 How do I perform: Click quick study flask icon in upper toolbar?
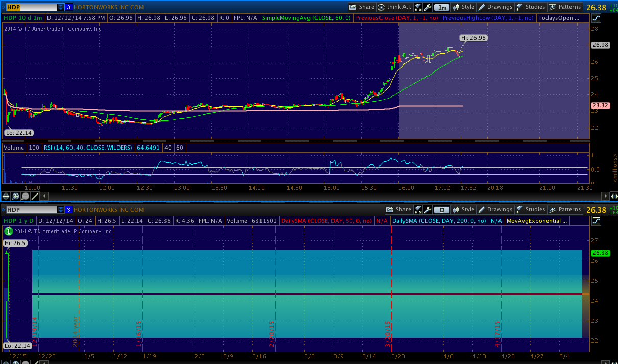[418, 7]
